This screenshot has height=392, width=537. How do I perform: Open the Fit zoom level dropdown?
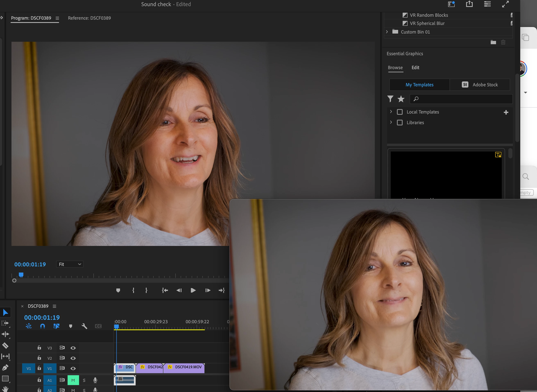70,264
